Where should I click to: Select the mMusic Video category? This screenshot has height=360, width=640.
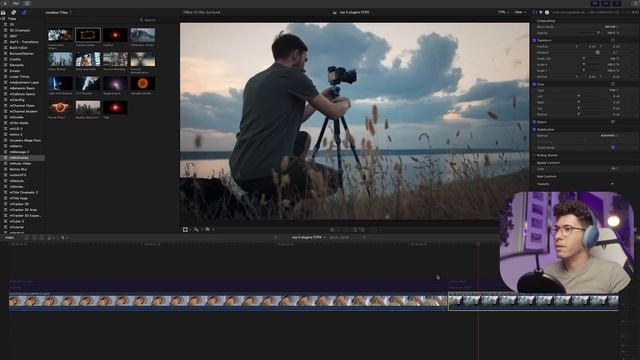(20, 163)
